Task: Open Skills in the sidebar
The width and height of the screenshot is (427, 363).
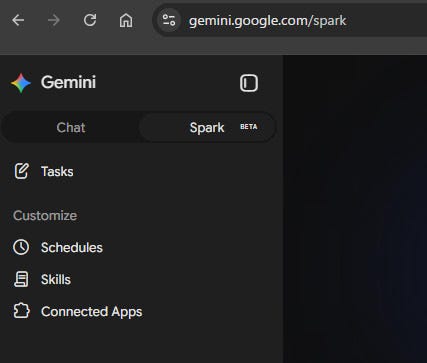Action: (x=56, y=280)
